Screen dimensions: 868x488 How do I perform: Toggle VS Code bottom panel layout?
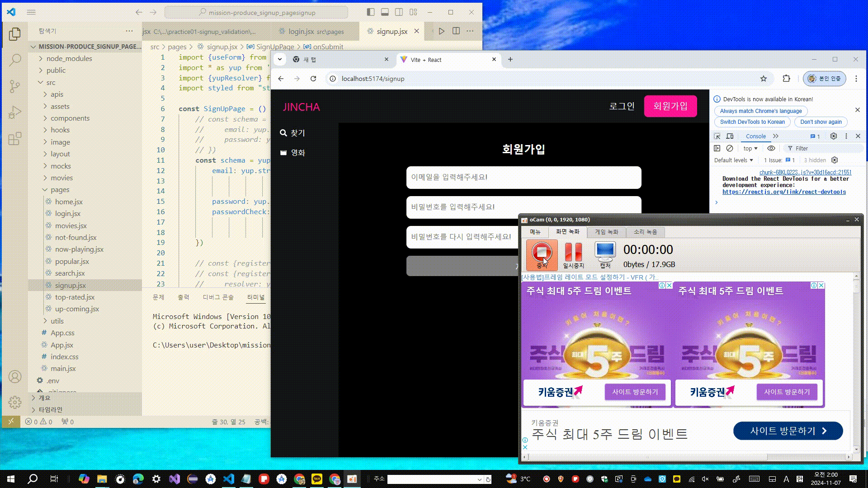pos(385,12)
